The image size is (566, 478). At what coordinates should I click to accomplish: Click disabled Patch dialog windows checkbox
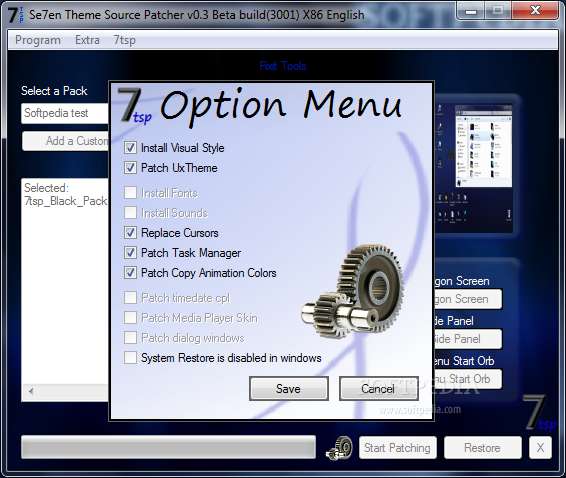coord(130,338)
